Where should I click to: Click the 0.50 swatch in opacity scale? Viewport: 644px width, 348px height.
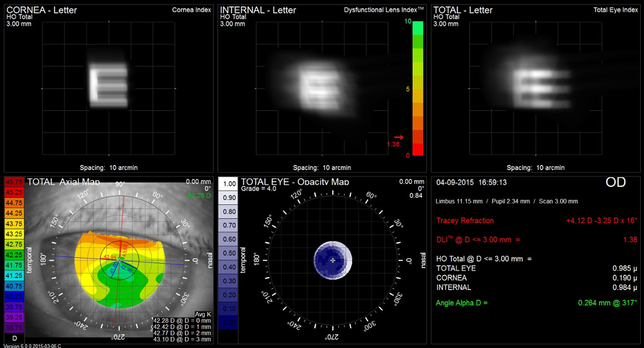(228, 253)
